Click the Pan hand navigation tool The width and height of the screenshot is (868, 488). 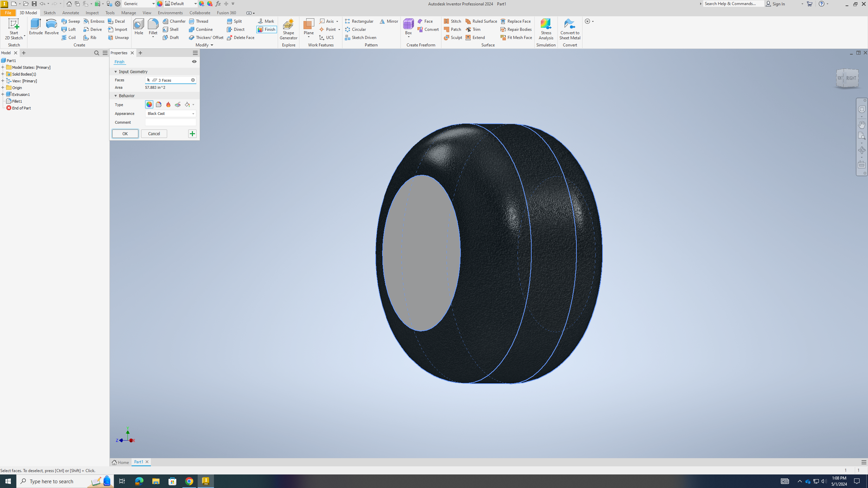862,124
